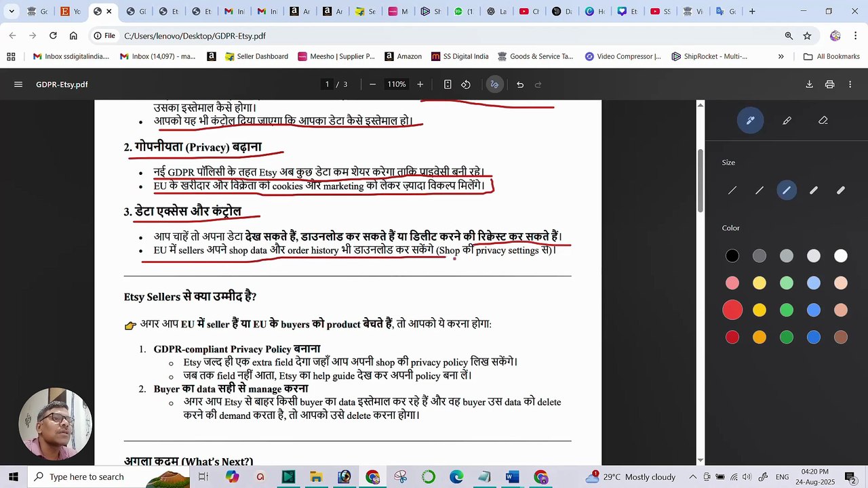The width and height of the screenshot is (868, 488).
Task: Open PDF viewer more actions menu
Action: [x=850, y=85]
